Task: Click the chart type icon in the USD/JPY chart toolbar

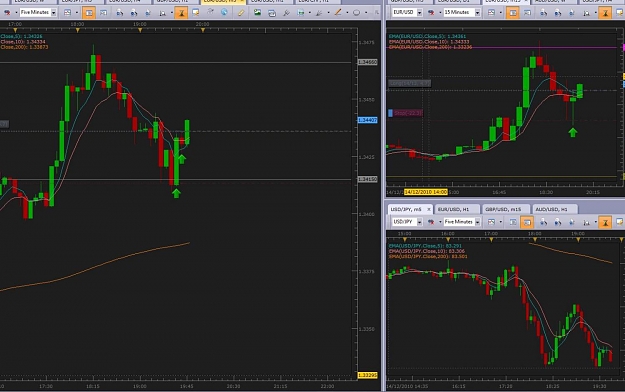Action: pyautogui.click(x=491, y=222)
